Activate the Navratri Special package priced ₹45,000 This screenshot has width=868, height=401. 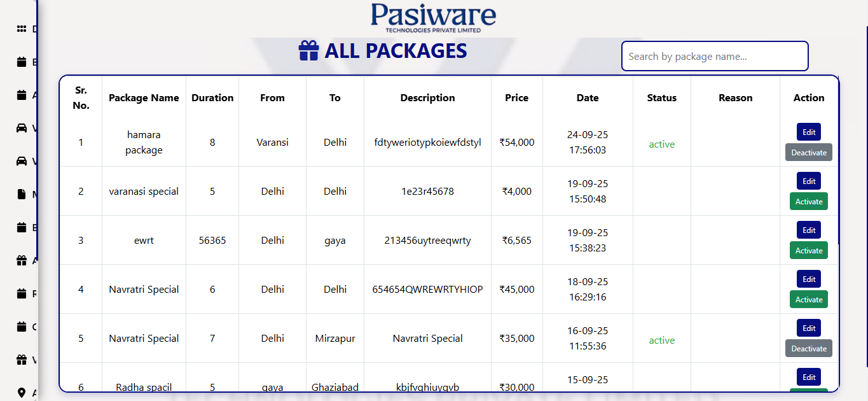point(808,299)
